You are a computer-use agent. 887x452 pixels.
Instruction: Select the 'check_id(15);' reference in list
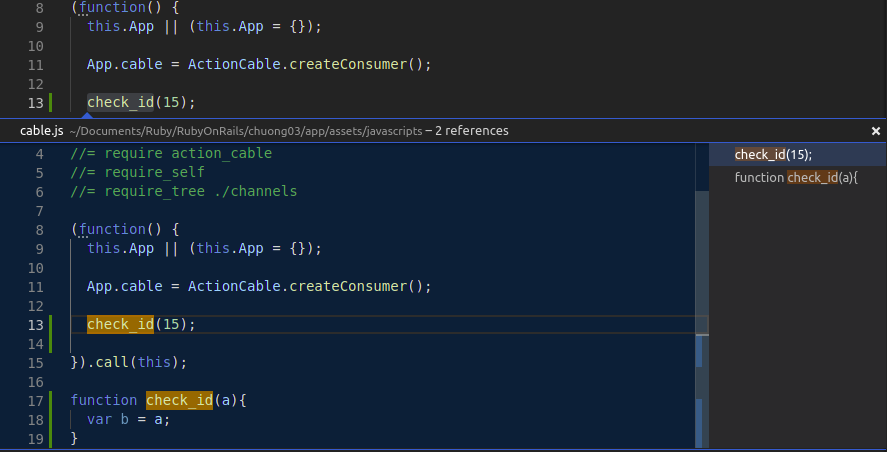click(x=773, y=155)
